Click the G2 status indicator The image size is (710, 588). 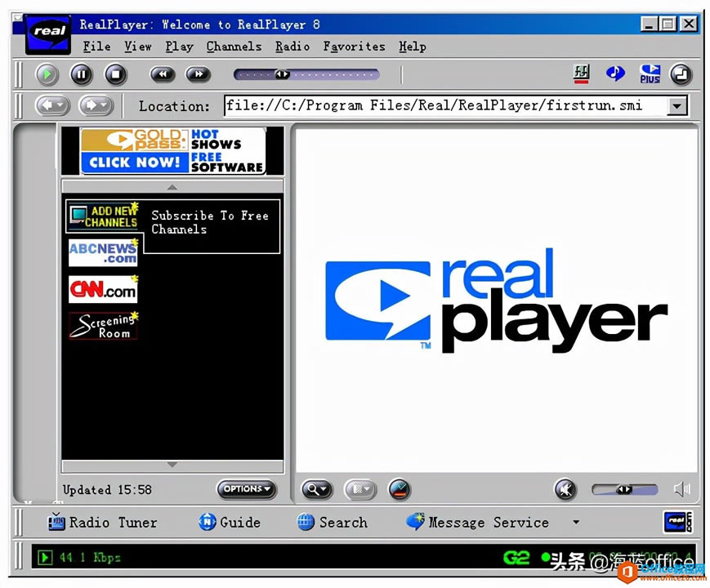pyautogui.click(x=516, y=557)
